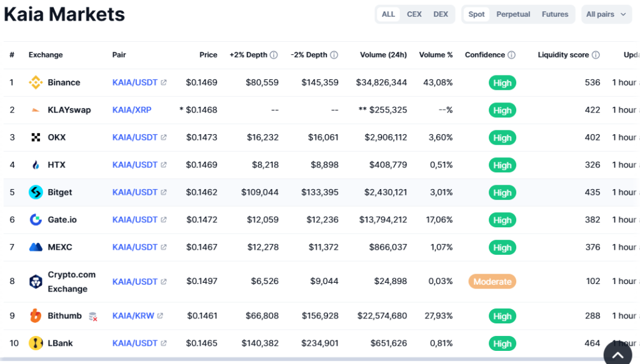
Task: Click the scroll-to-top arrow button
Action: (617, 354)
